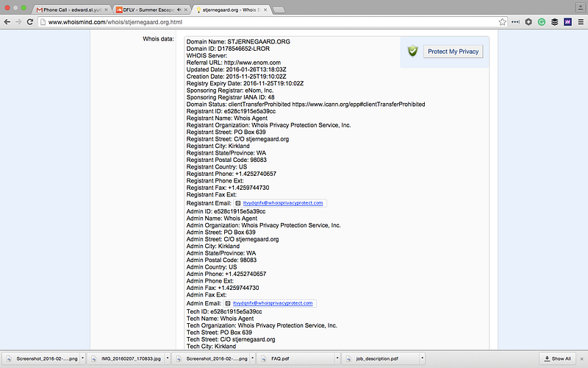The height and width of the screenshot is (368, 588).
Task: Close the downloads bar
Action: (x=581, y=359)
